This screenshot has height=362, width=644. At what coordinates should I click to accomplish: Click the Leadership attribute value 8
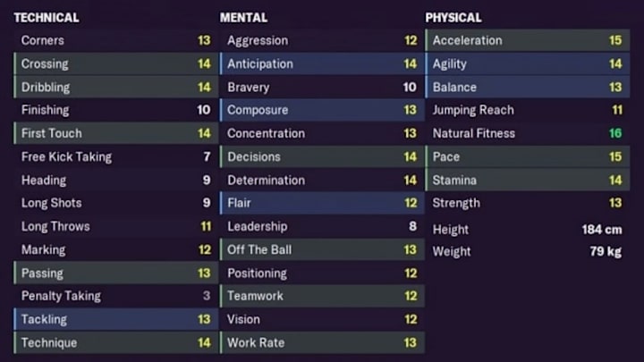412,226
